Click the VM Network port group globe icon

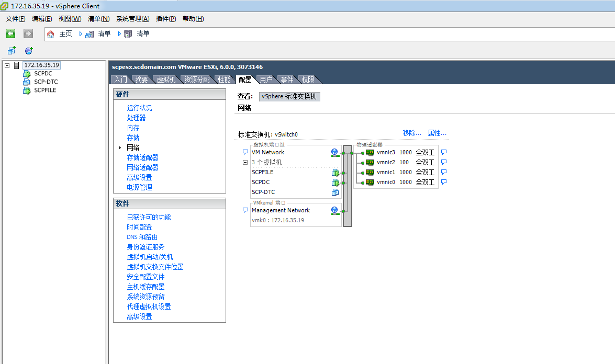coord(334,152)
